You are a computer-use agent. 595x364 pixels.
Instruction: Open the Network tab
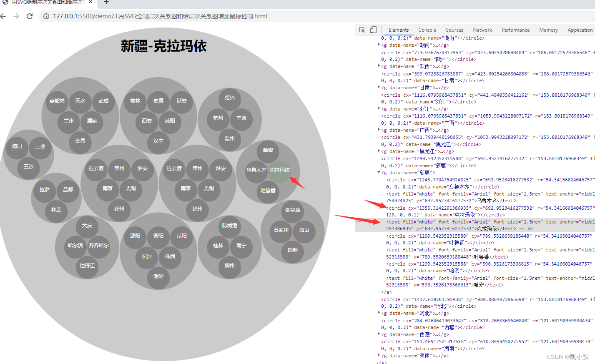(482, 30)
